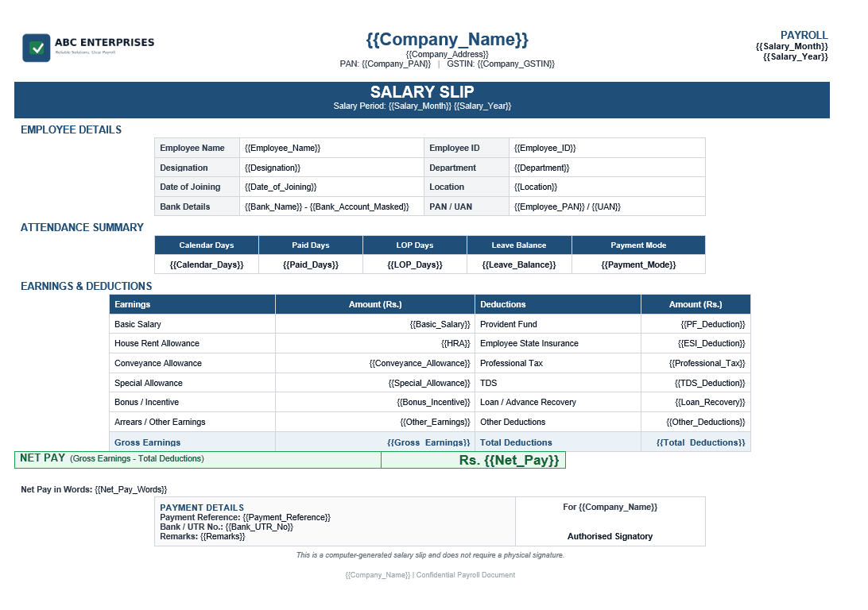Click the EARNINGS & DEDUCTIONS section heading

pyautogui.click(x=87, y=287)
